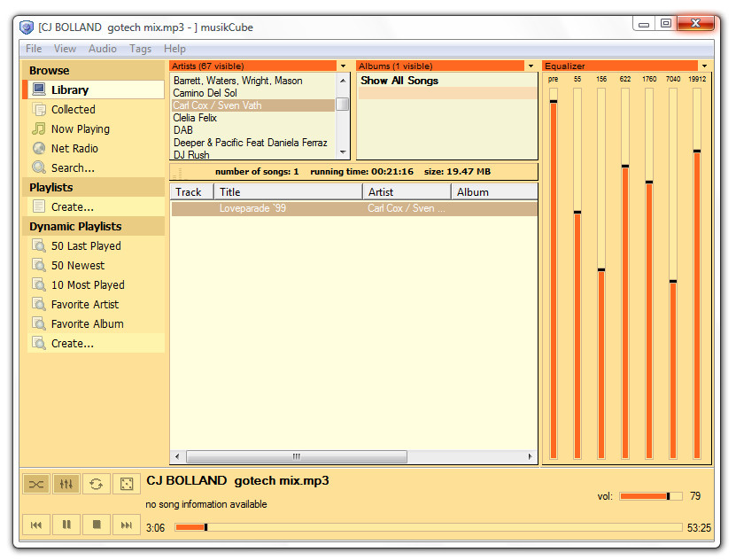Viewport: 736px width, 560px height.
Task: Open Net Radio
Action: [x=97, y=148]
